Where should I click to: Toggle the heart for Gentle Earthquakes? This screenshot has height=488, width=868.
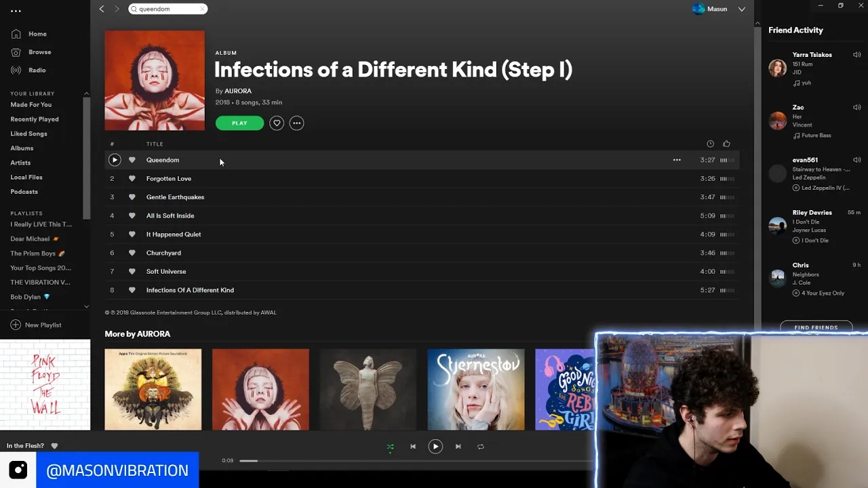point(132,197)
